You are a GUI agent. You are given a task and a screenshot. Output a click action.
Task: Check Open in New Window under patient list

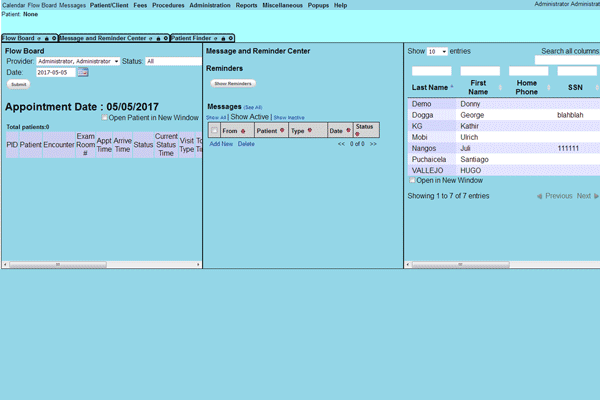click(x=413, y=180)
